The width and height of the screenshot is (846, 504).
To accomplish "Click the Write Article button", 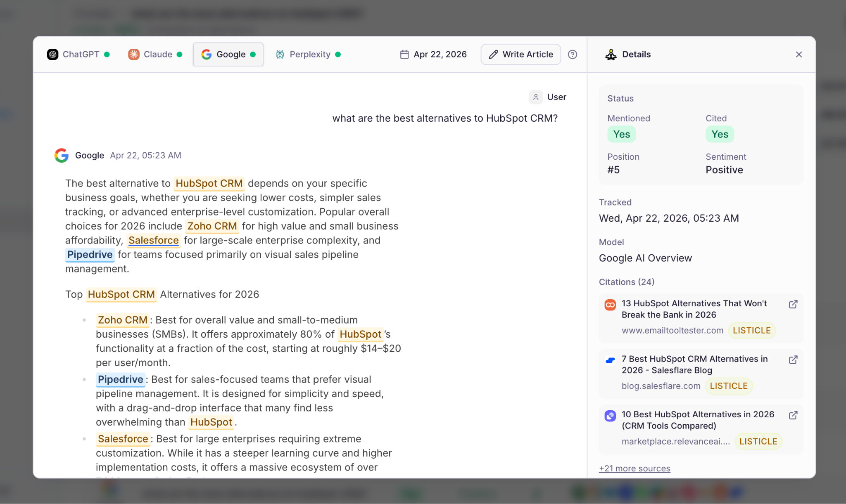I will click(x=520, y=54).
